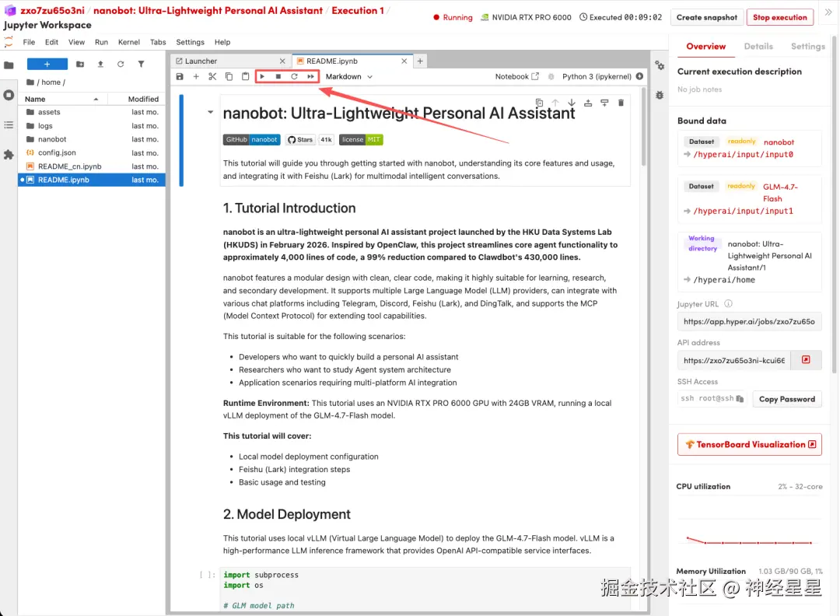
Task: Paste cell from the clipboard icon
Action: pos(245,76)
